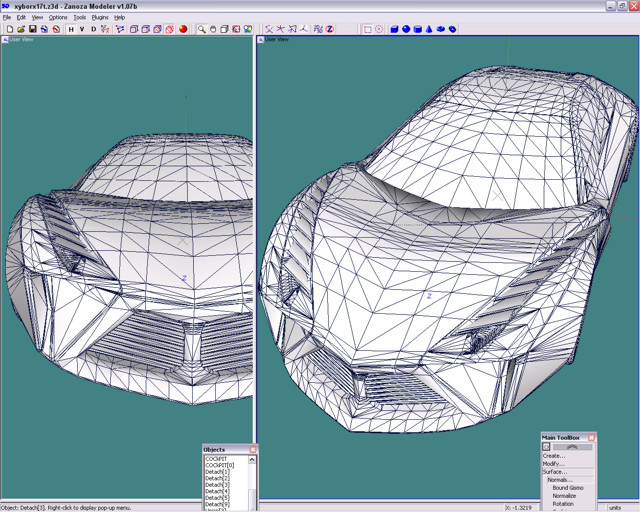Select the Zoom magnifier tool
The image size is (640, 512).
[201, 29]
